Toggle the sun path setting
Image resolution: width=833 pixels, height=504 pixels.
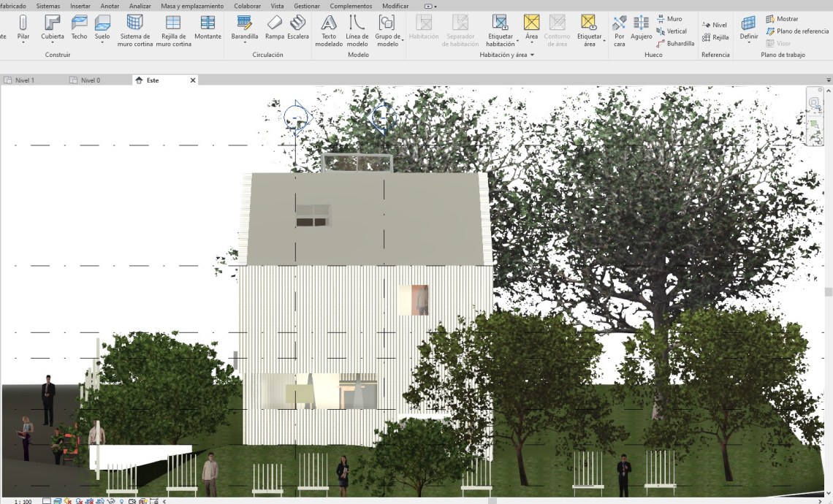[x=68, y=501]
